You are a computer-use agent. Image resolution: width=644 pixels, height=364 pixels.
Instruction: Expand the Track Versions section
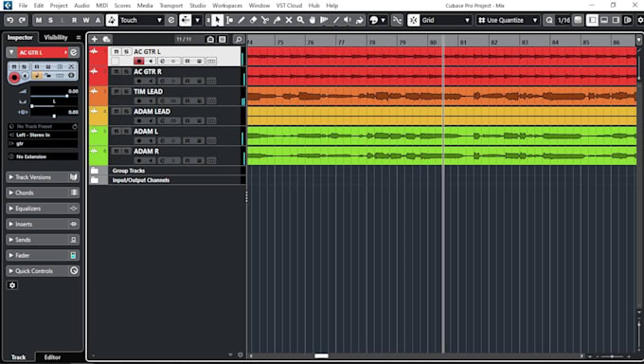[43, 177]
